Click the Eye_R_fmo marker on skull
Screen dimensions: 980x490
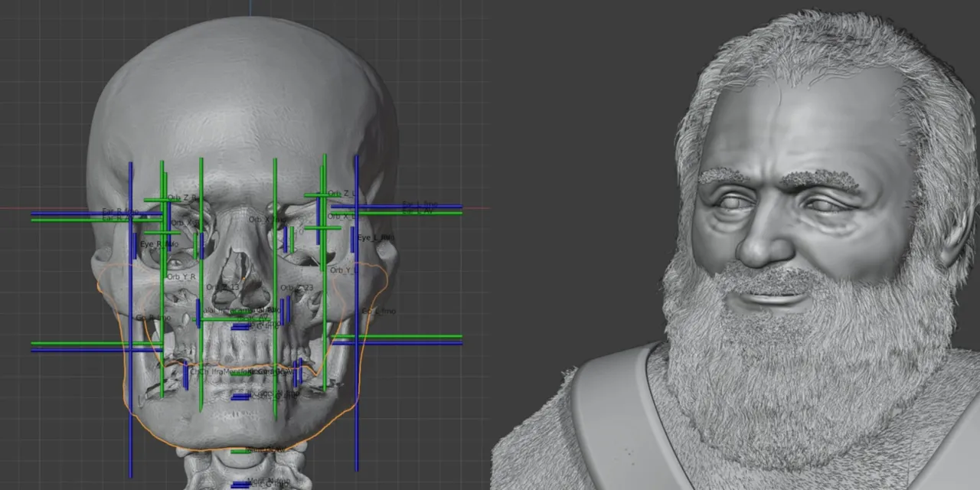159,244
